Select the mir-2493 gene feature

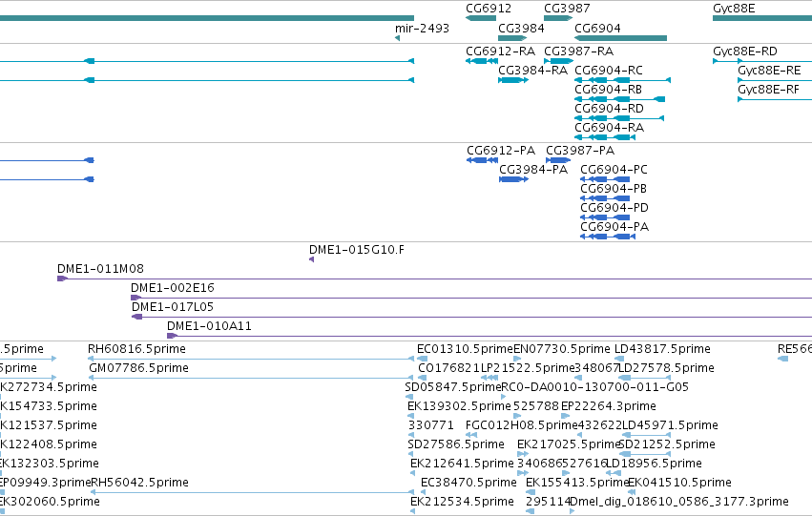point(397,38)
